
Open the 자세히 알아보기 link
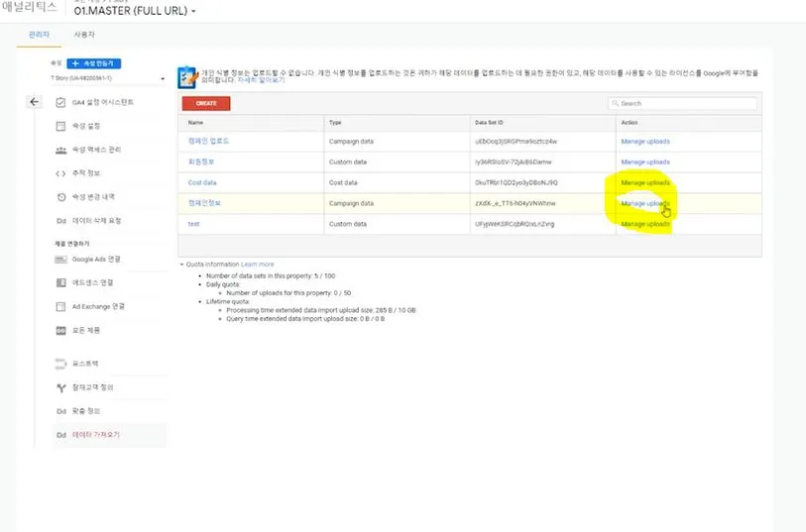261,80
